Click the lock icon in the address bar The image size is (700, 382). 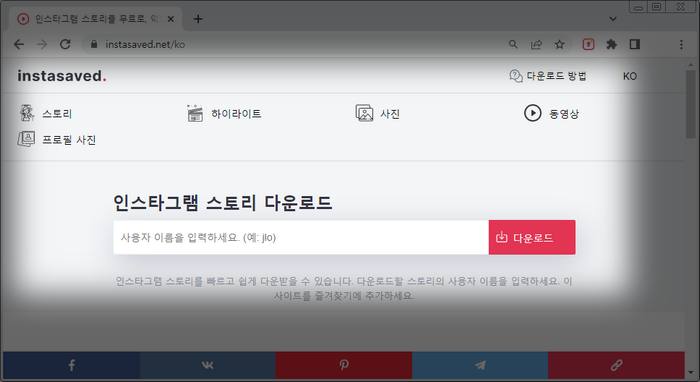coord(94,44)
